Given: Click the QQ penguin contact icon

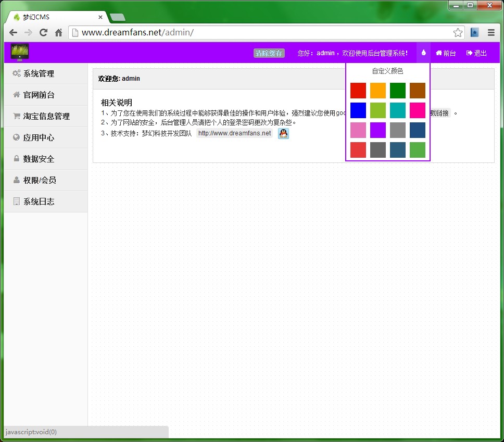Looking at the screenshot, I should (283, 133).
